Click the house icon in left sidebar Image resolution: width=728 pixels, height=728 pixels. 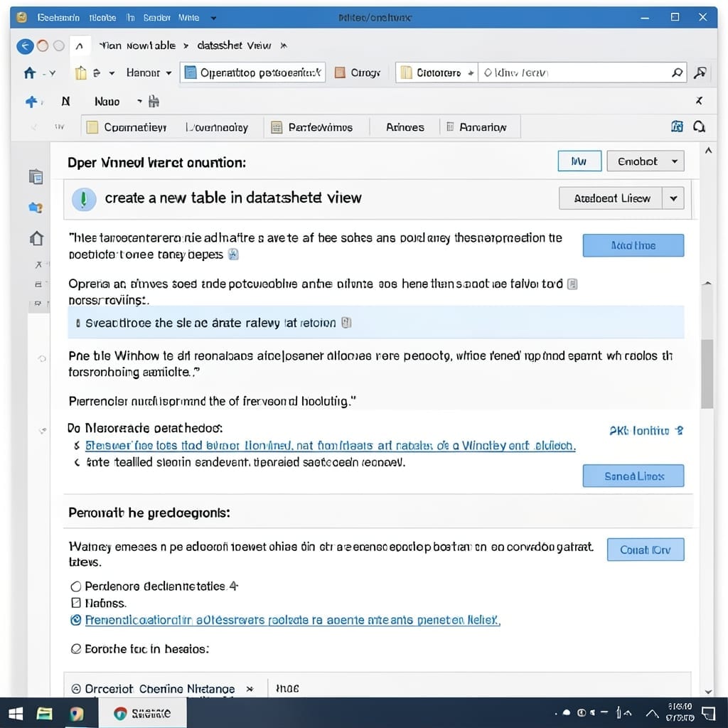36,238
